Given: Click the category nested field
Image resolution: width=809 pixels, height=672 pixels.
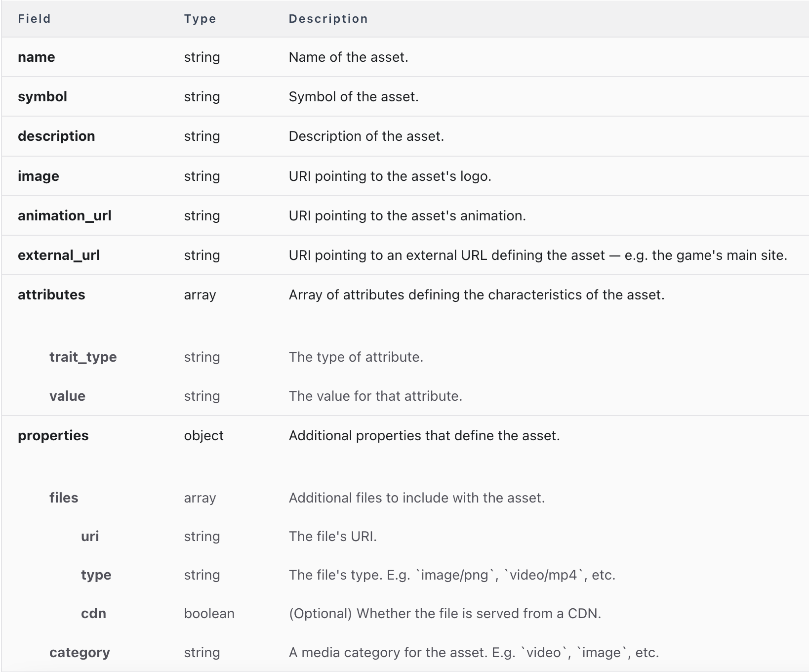Looking at the screenshot, I should pyautogui.click(x=80, y=652).
